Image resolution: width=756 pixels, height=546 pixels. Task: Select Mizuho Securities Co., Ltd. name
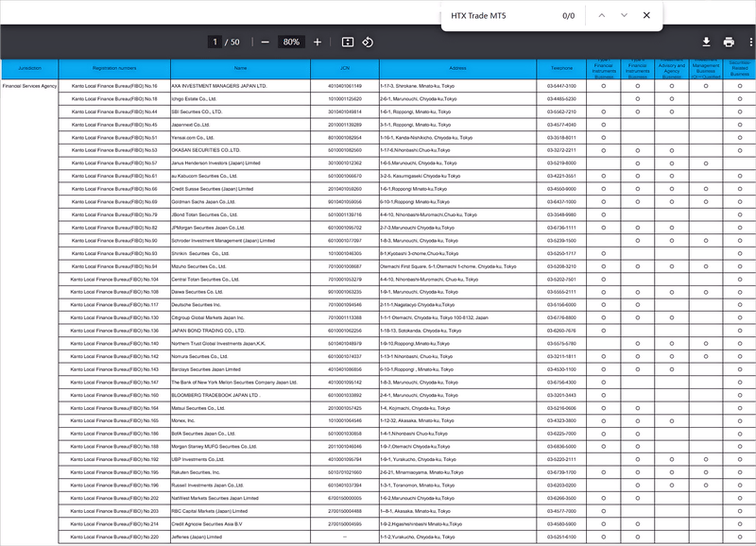click(198, 266)
